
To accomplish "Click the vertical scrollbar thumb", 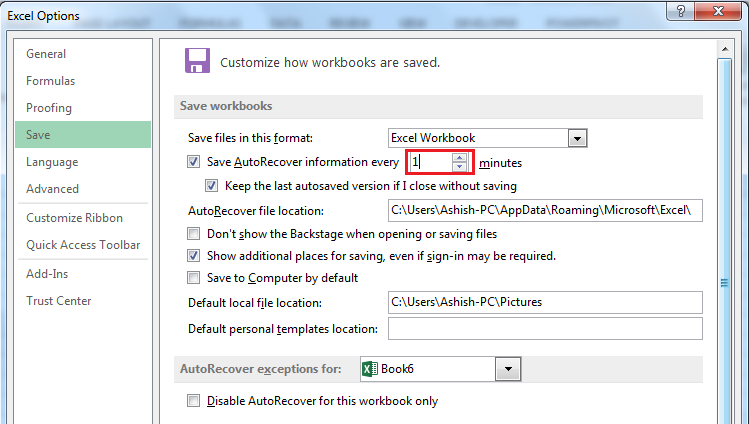I will pyautogui.click(x=725, y=283).
